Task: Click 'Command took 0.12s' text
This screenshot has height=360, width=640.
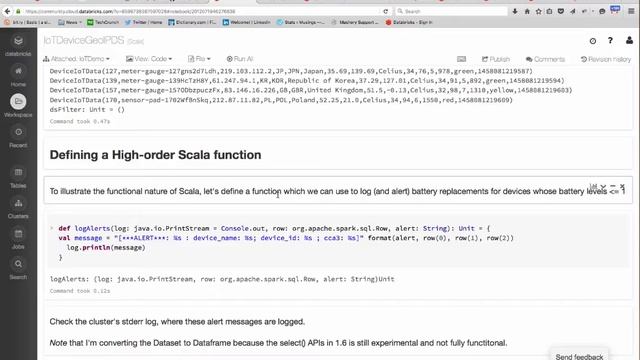Action: coord(80,291)
